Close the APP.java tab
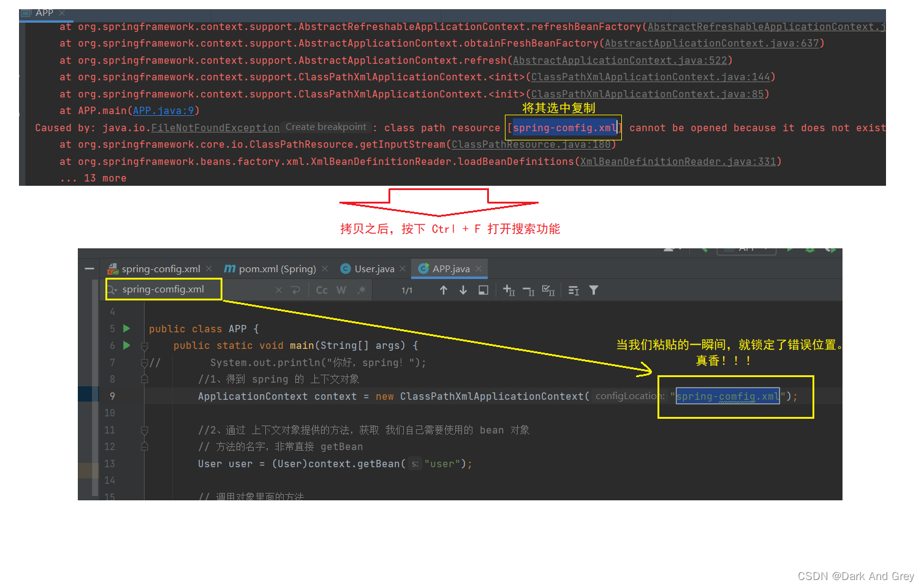This screenshot has width=924, height=588. pyautogui.click(x=479, y=269)
